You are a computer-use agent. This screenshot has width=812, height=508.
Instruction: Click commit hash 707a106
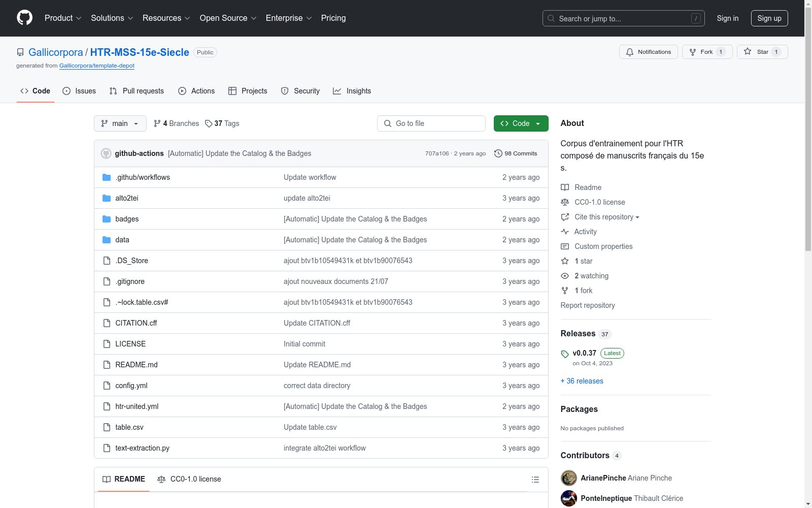(437, 153)
